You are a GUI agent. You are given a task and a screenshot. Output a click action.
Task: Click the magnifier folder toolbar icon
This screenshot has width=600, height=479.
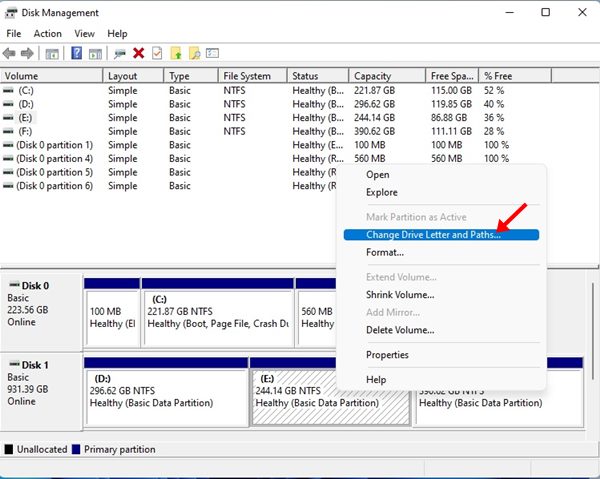195,53
